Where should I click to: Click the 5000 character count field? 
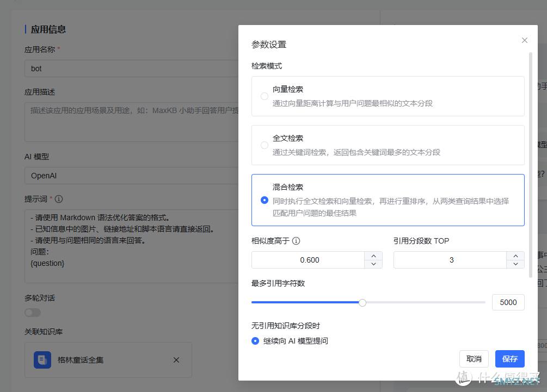point(508,302)
